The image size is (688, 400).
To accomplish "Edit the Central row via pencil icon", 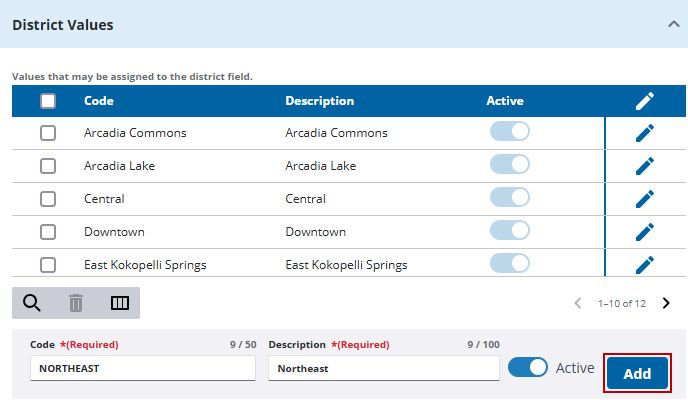I will [x=645, y=199].
